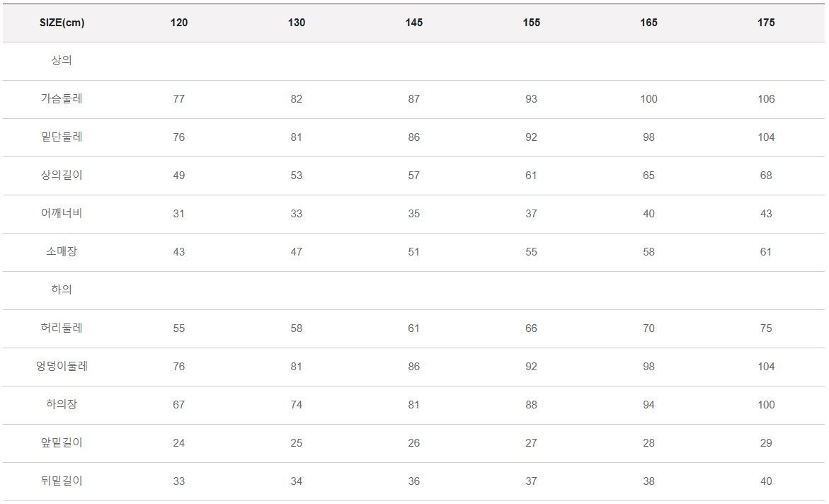Click the 허리둘레 row label
829x504 pixels.
pyautogui.click(x=62, y=328)
